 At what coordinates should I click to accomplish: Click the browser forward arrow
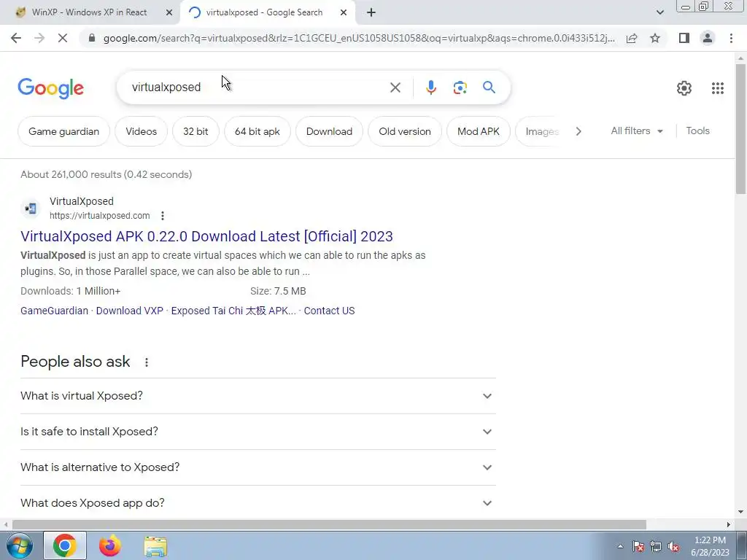[x=39, y=38]
